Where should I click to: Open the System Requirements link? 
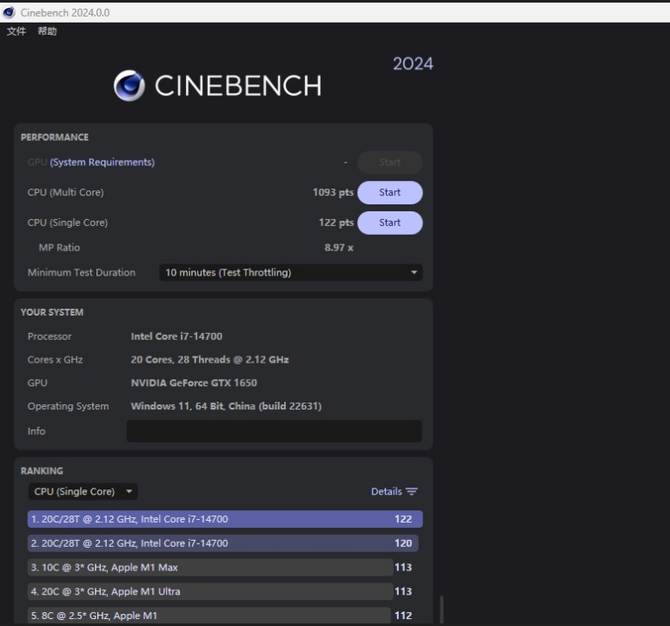tap(102, 162)
